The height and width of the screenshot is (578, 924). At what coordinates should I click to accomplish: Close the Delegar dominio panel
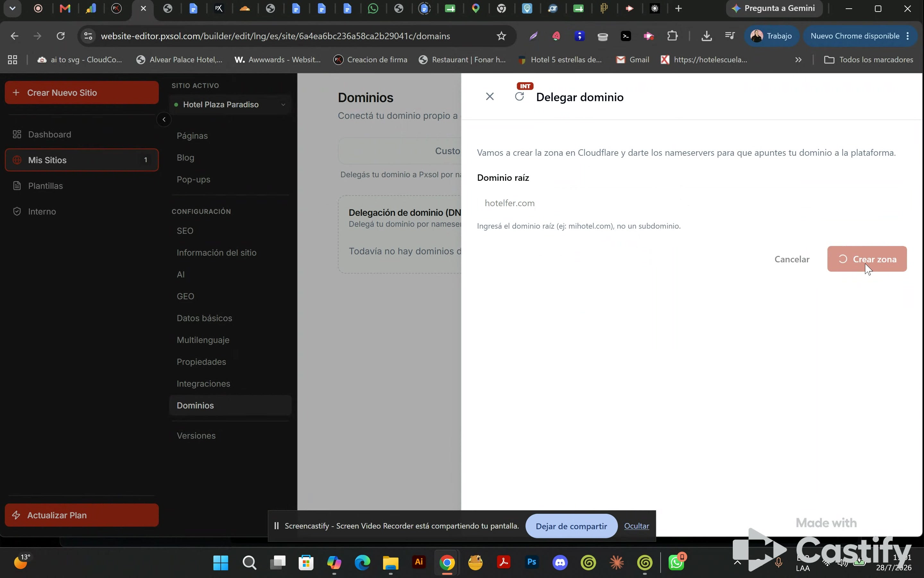pyautogui.click(x=490, y=97)
